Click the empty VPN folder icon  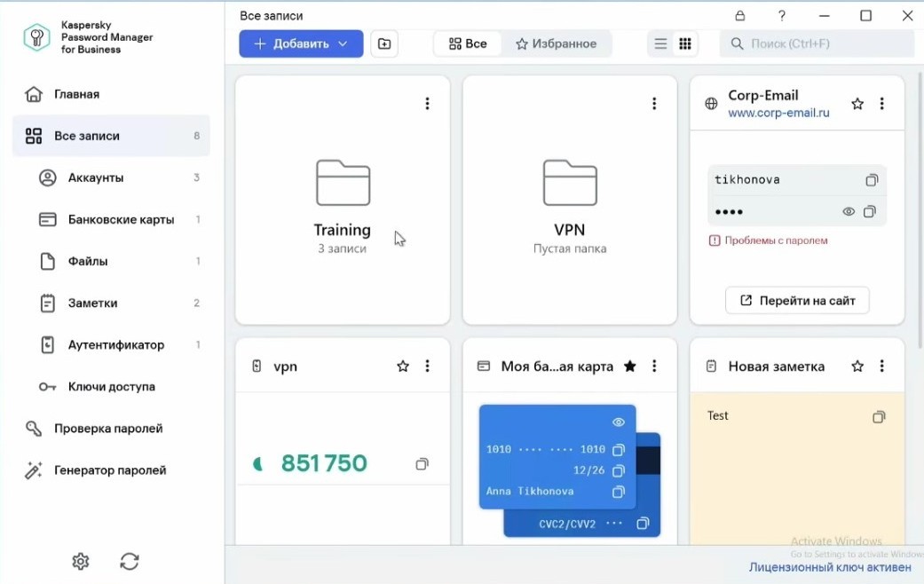[570, 183]
